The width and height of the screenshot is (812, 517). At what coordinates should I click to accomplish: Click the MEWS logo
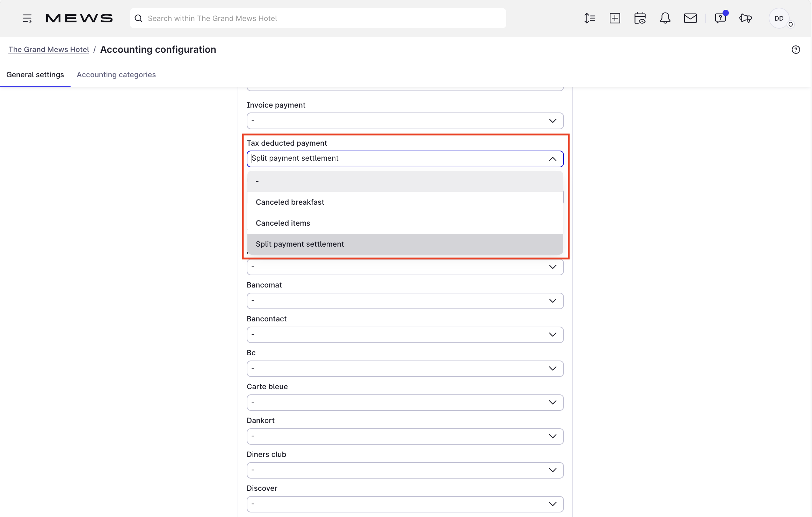pos(79,18)
